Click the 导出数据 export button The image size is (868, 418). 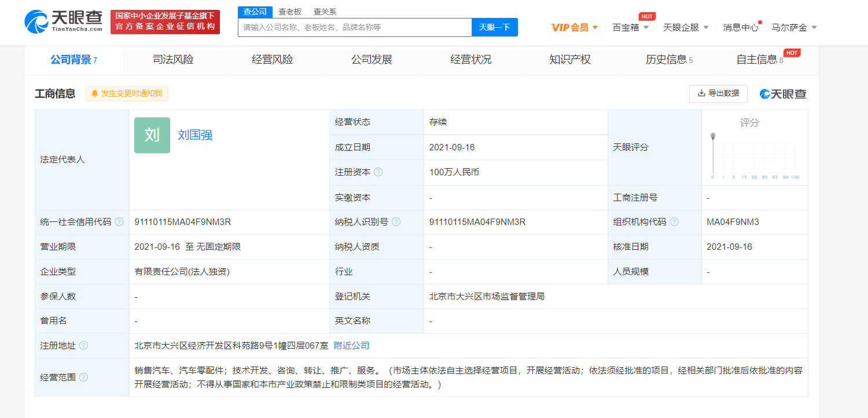pyautogui.click(x=718, y=94)
